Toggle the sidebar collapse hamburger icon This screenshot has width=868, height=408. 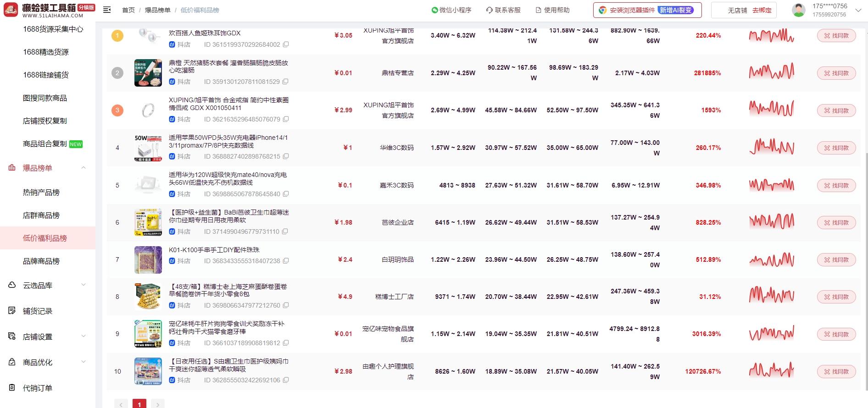(107, 10)
